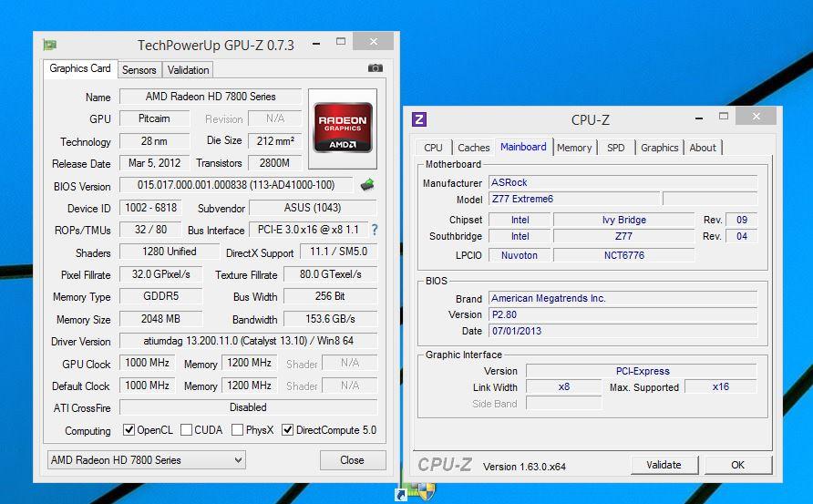The width and height of the screenshot is (813, 504).
Task: Click the Bus Interface question mark help icon
Action: [375, 230]
